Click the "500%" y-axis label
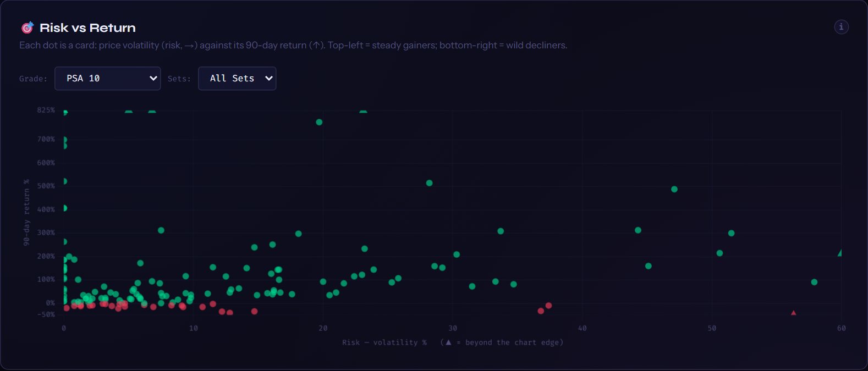The image size is (868, 371). point(46,186)
